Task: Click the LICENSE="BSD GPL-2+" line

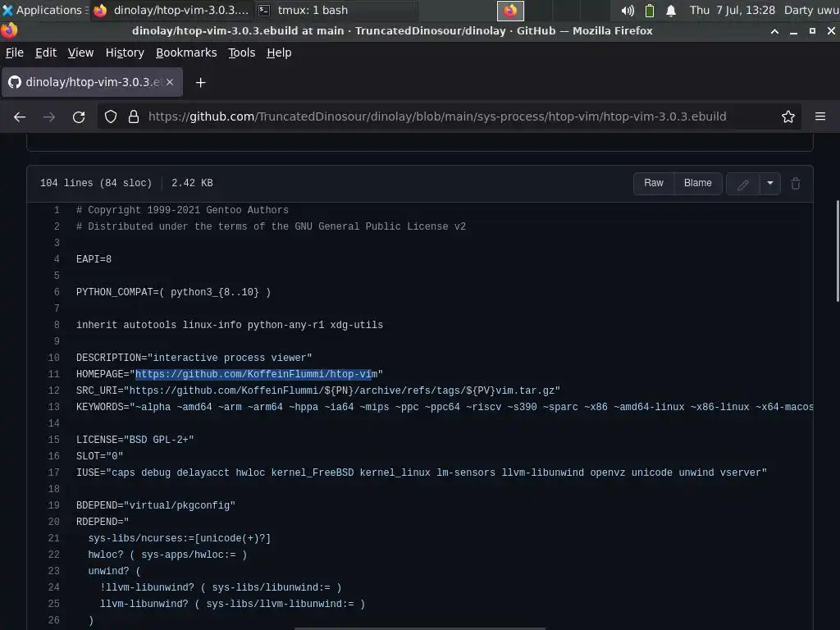Action: pos(135,440)
